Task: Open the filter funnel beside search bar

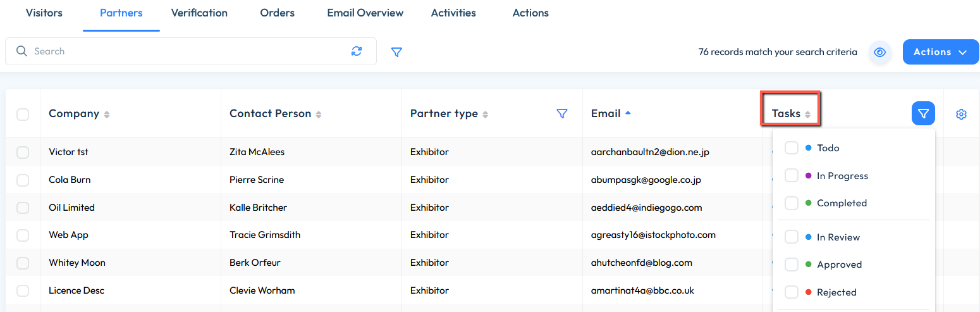Action: [x=396, y=52]
